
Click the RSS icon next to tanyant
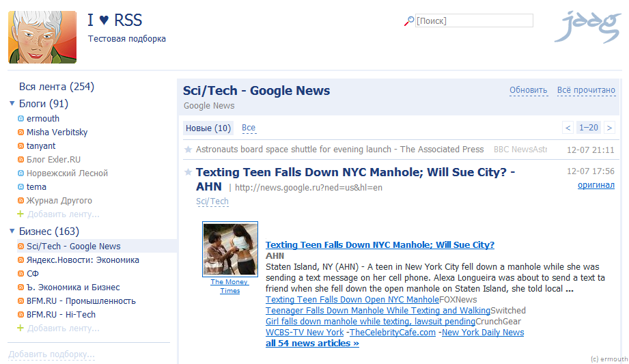[21, 145]
